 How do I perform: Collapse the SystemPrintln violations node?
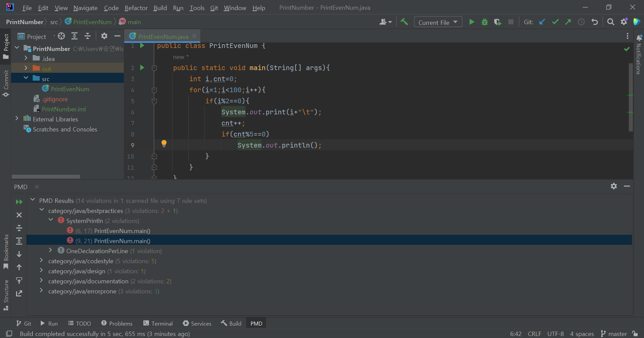[x=51, y=220]
